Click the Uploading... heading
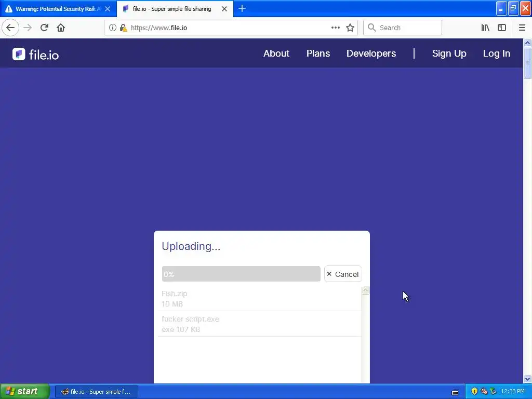 point(191,246)
